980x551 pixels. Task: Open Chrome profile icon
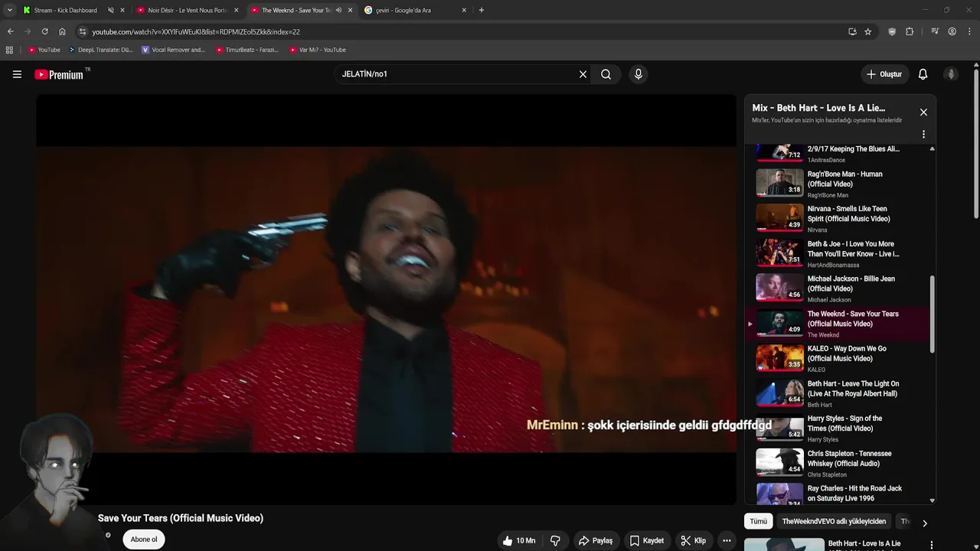pos(952,31)
